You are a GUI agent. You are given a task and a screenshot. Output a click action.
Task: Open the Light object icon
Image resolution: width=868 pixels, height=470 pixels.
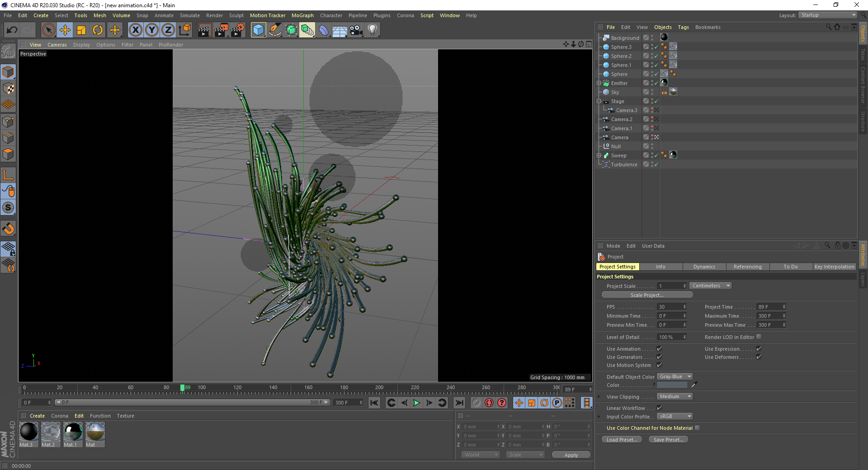pos(372,30)
